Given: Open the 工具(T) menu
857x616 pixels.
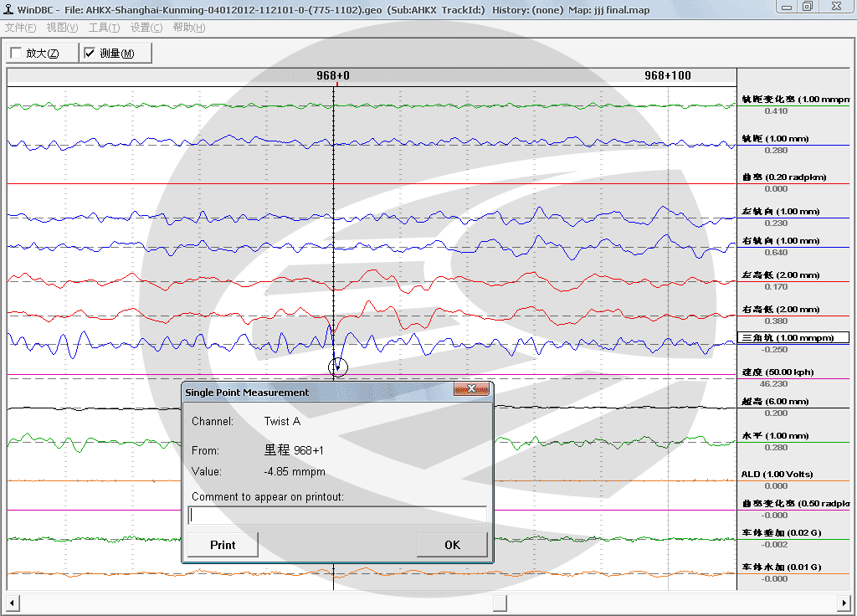Looking at the screenshot, I should tap(104, 28).
